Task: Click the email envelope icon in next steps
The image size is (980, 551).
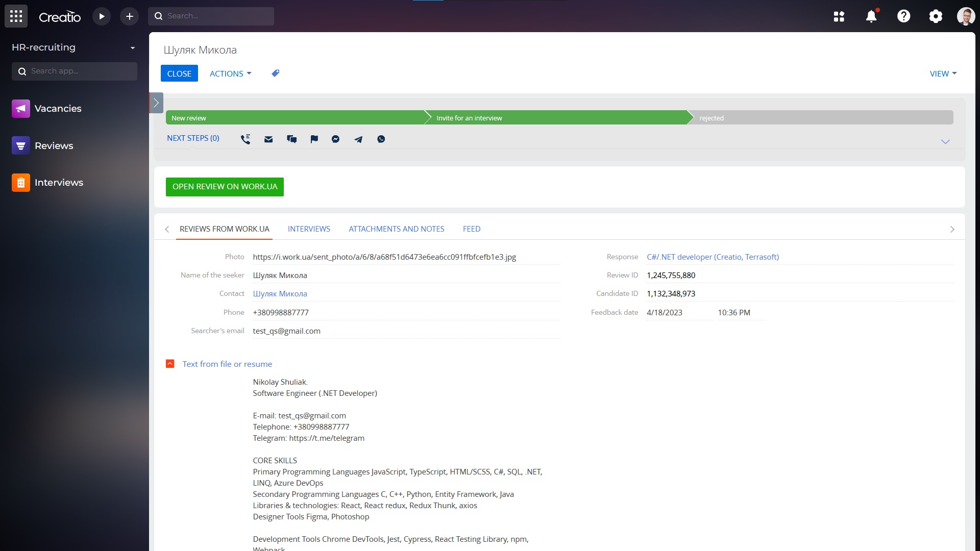Action: [268, 139]
